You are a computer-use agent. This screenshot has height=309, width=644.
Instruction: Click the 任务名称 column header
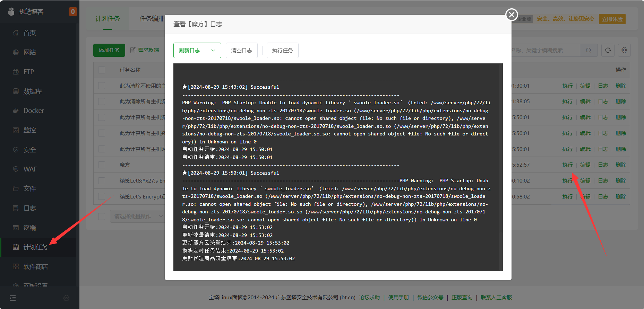point(130,70)
